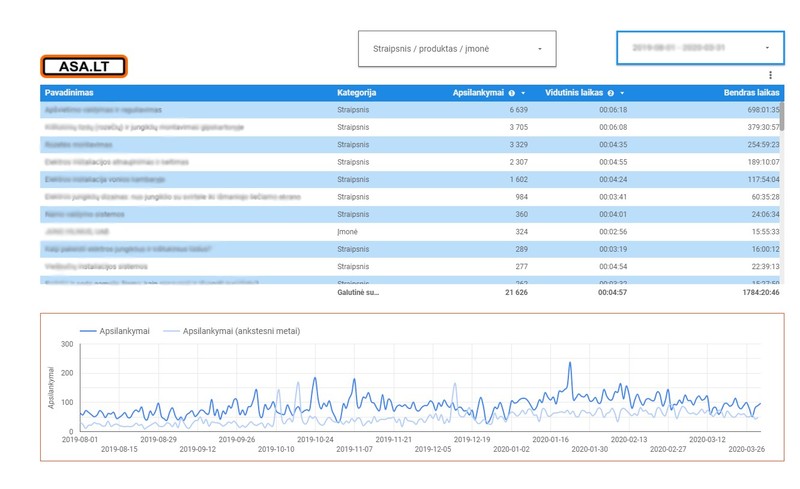Click average time 00:04:55
This screenshot has height=489, width=800.
(x=613, y=162)
